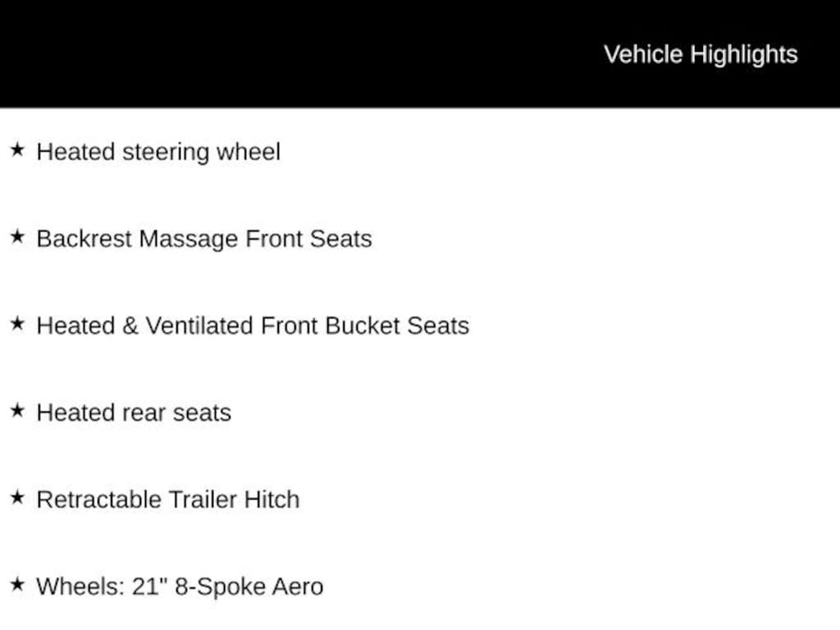Click the Vehicle Highlights header title
This screenshot has width=840, height=630.
click(x=701, y=54)
